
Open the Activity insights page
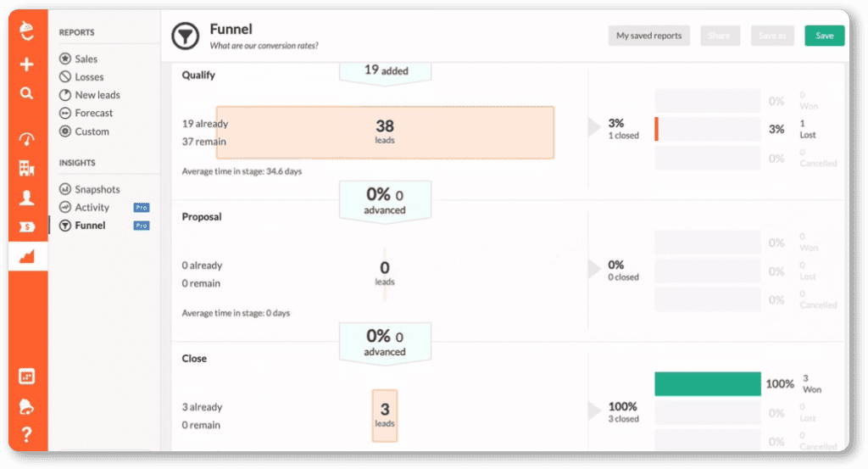tap(92, 207)
